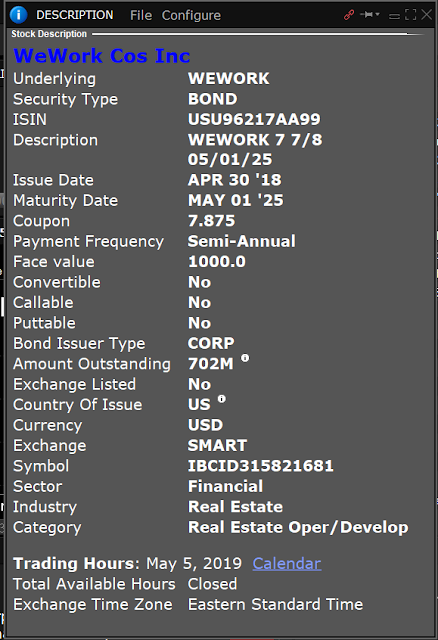Screen dimensions: 438x640
Task: Select the Symbol value IBCID315821681
Action: 261,465
